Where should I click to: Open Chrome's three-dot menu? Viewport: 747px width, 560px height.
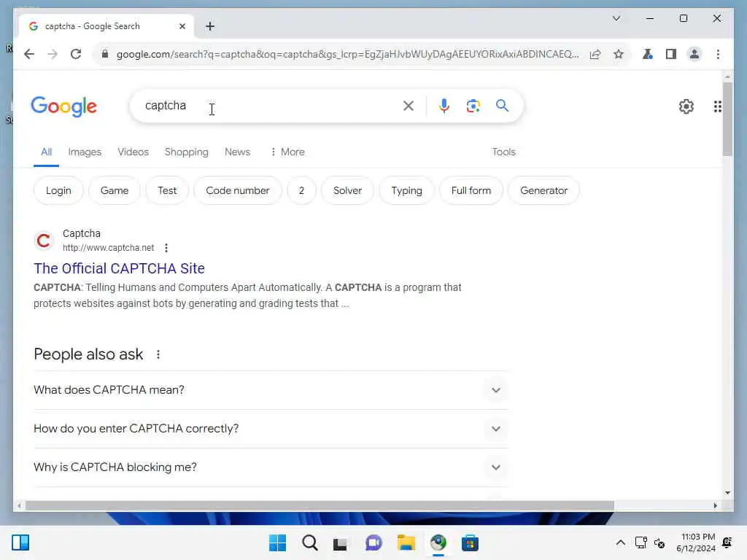(718, 54)
